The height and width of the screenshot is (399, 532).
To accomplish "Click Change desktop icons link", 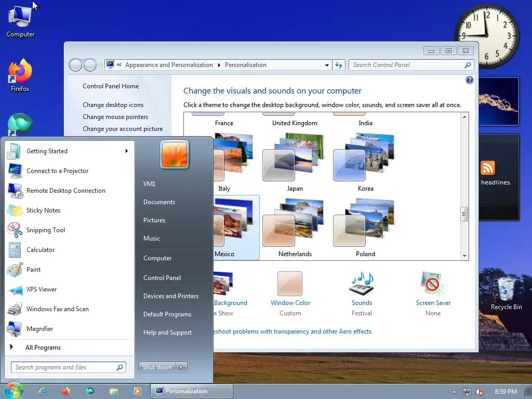I will 113,105.
